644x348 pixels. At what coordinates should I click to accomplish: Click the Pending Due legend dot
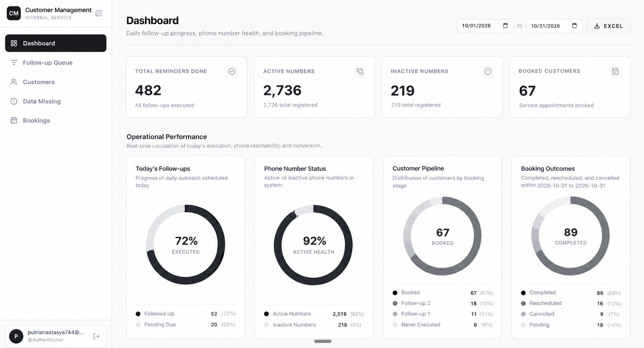[138, 325]
